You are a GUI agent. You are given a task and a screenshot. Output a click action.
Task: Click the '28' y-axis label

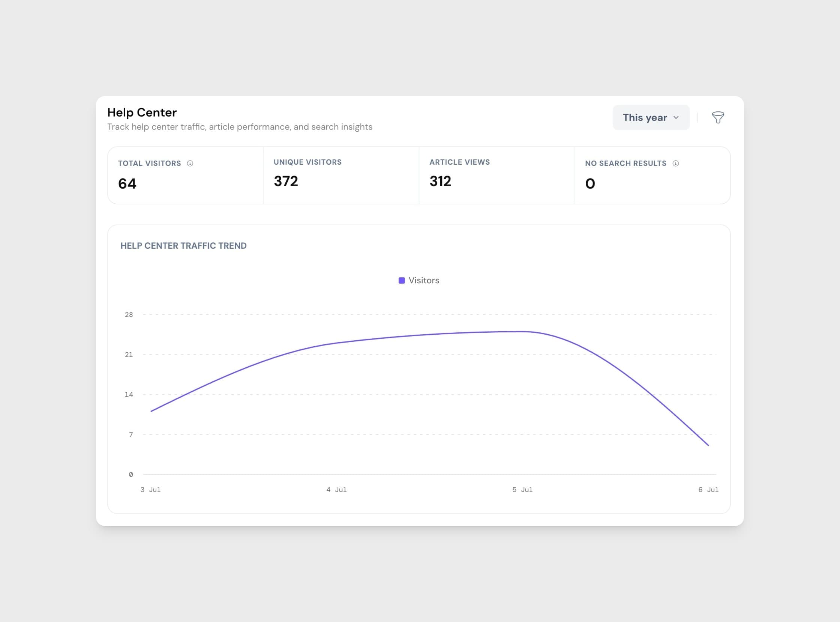click(x=129, y=315)
